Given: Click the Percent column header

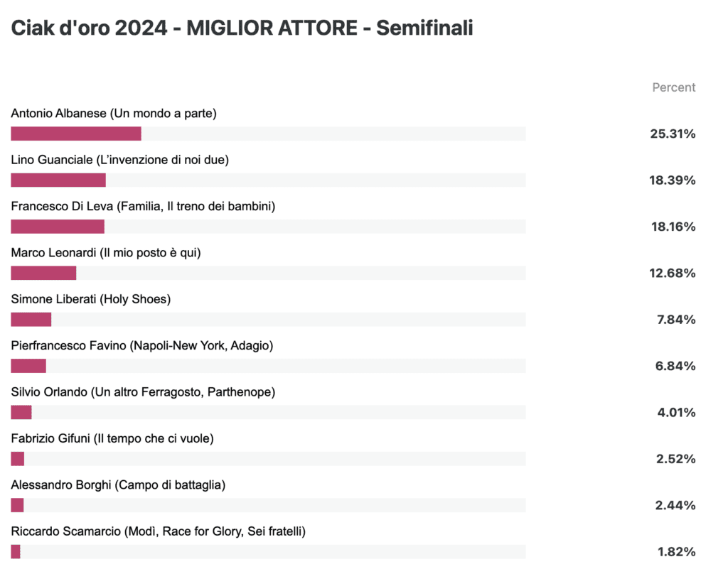Looking at the screenshot, I should click(674, 87).
